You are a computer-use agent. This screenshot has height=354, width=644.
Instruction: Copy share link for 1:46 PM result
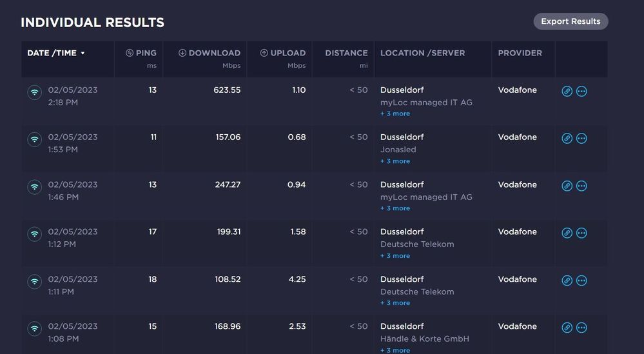tap(567, 186)
